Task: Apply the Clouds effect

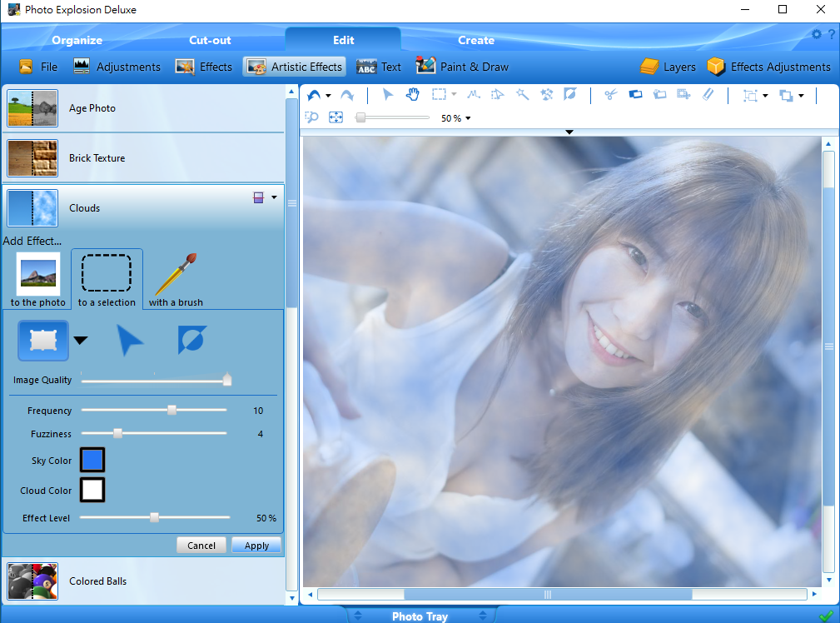Action: point(256,545)
